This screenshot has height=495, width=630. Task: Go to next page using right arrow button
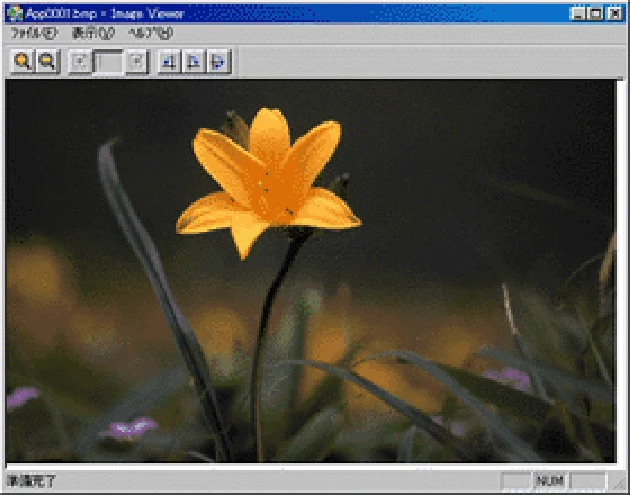[137, 61]
